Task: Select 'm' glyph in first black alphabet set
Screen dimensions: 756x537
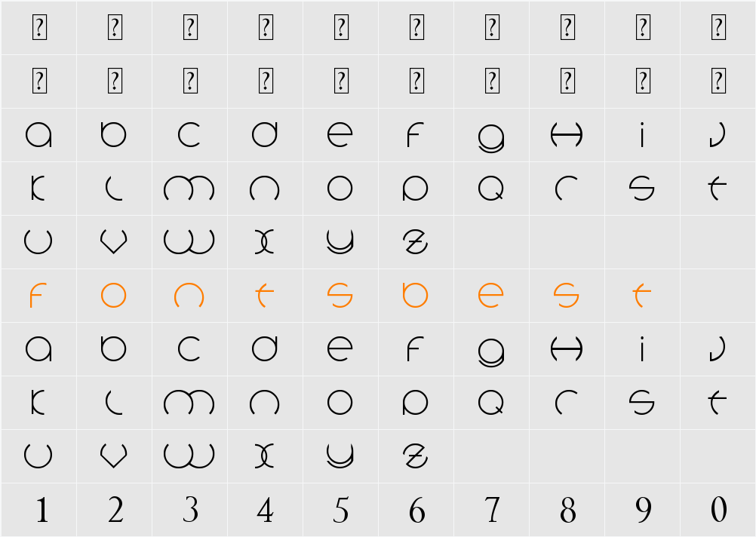Action: (189, 189)
